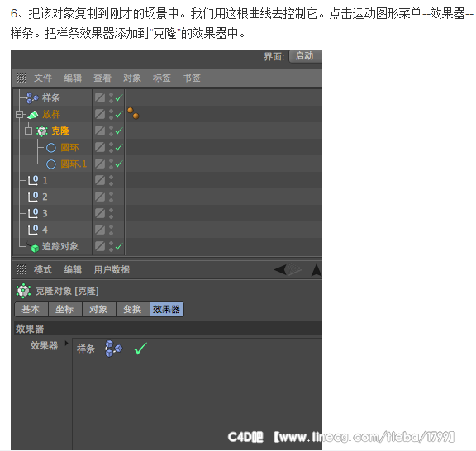This screenshot has height=451, width=476.
Task: Click the 克隆对象 header icon in attributes
Action: point(23,291)
